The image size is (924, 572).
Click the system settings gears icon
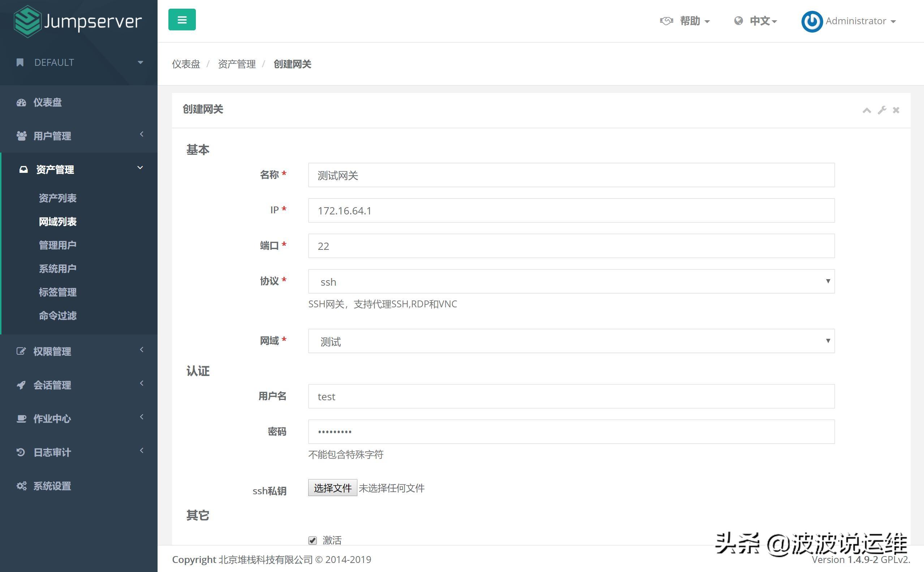22,486
